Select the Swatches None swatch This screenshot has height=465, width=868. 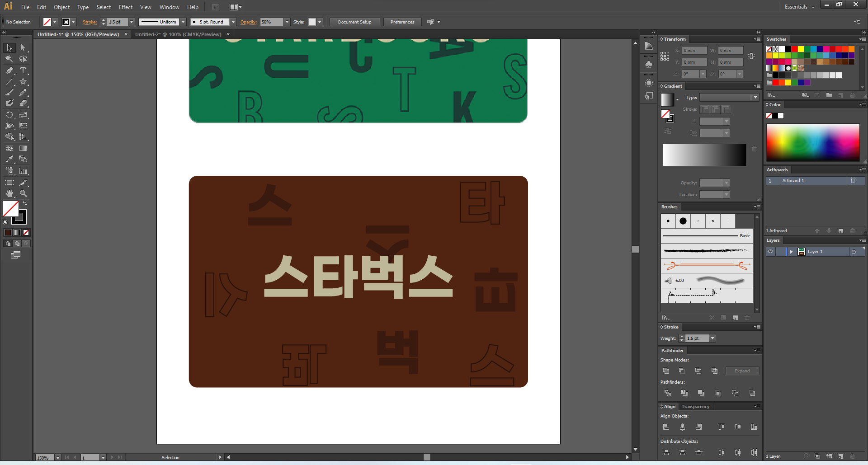(769, 49)
